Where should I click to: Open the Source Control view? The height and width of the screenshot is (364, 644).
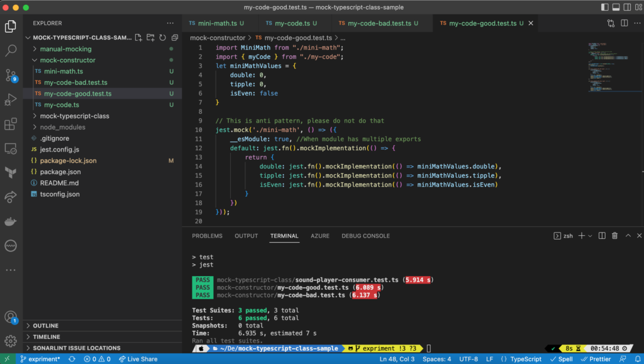(x=10, y=75)
